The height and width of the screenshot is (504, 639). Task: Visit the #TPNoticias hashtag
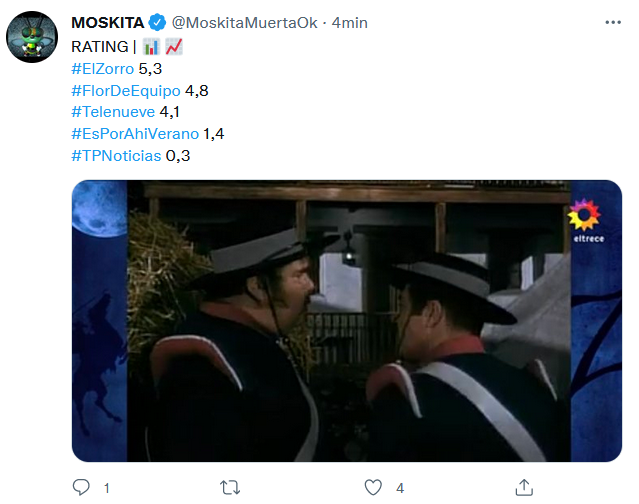[116, 156]
